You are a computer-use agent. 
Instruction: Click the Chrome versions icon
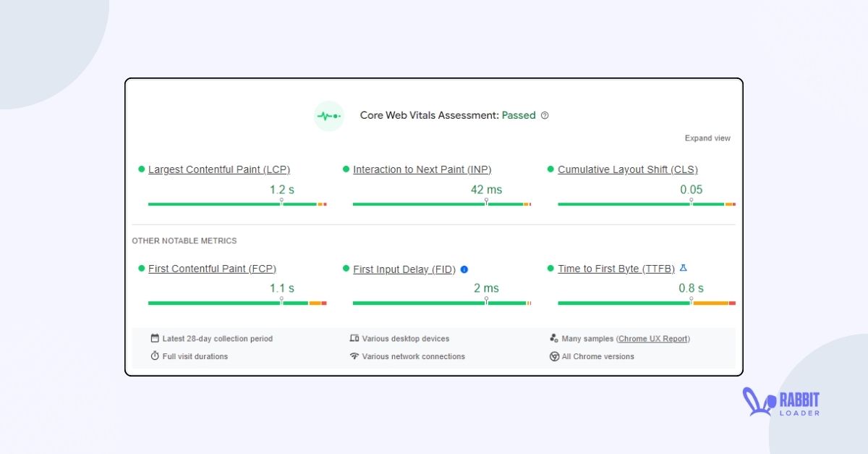tap(554, 356)
